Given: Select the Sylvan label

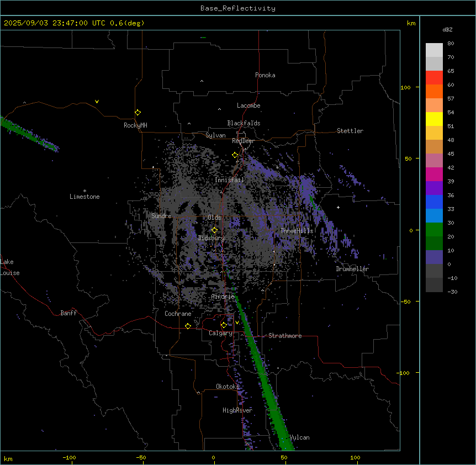Looking at the screenshot, I should [x=215, y=135].
